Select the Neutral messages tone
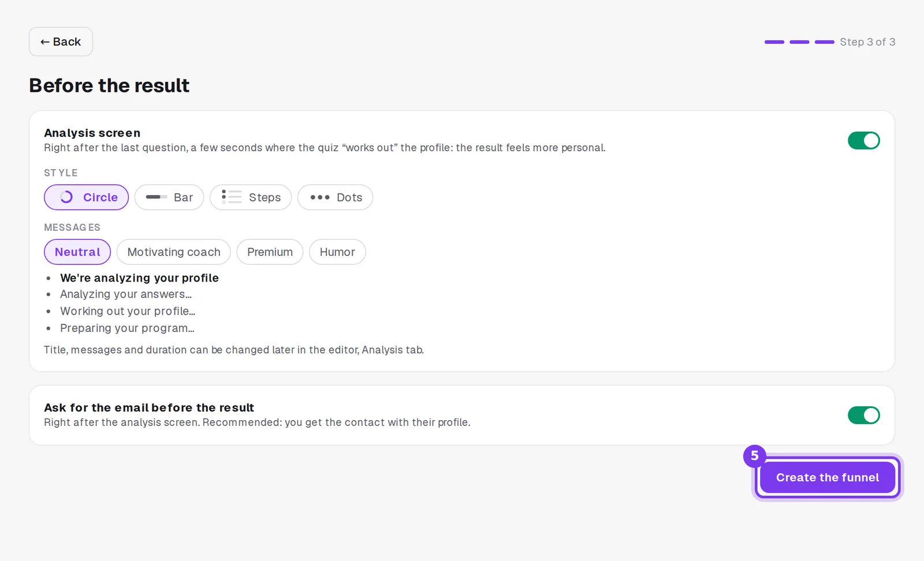The image size is (924, 561). [77, 252]
